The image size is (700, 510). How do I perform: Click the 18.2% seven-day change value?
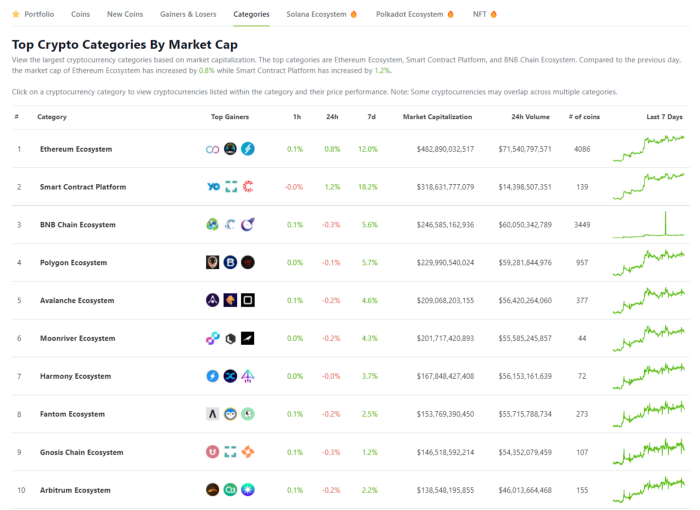pos(368,187)
